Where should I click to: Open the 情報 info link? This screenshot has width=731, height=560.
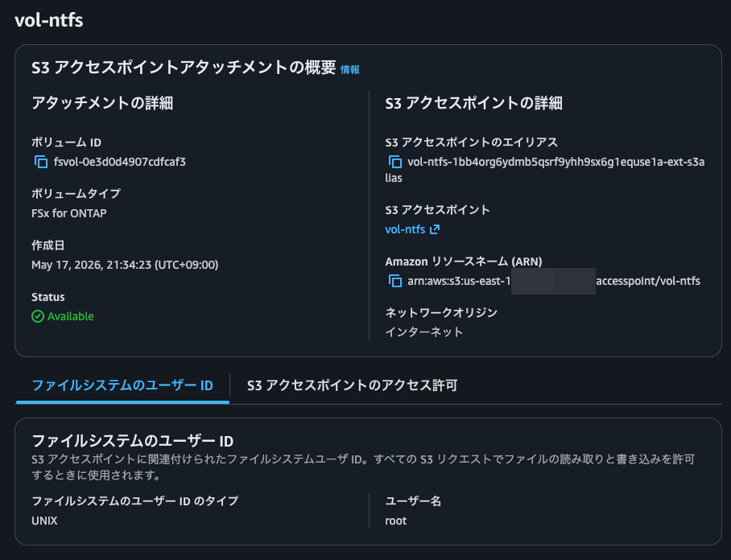click(x=349, y=69)
